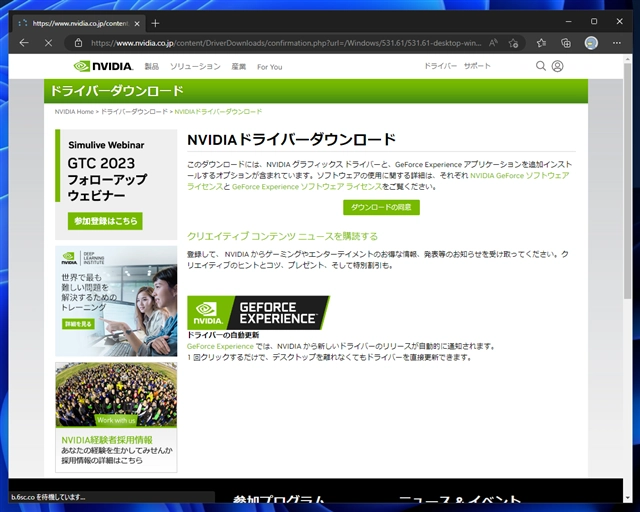The width and height of the screenshot is (640, 512).
Task: Click the Work with us crowd photo
Action: pos(116,395)
